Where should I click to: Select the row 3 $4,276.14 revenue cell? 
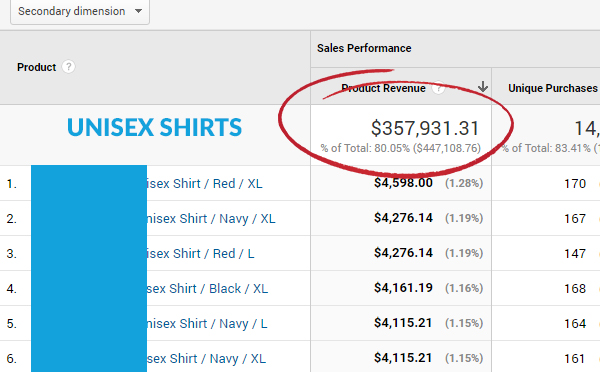[403, 253]
